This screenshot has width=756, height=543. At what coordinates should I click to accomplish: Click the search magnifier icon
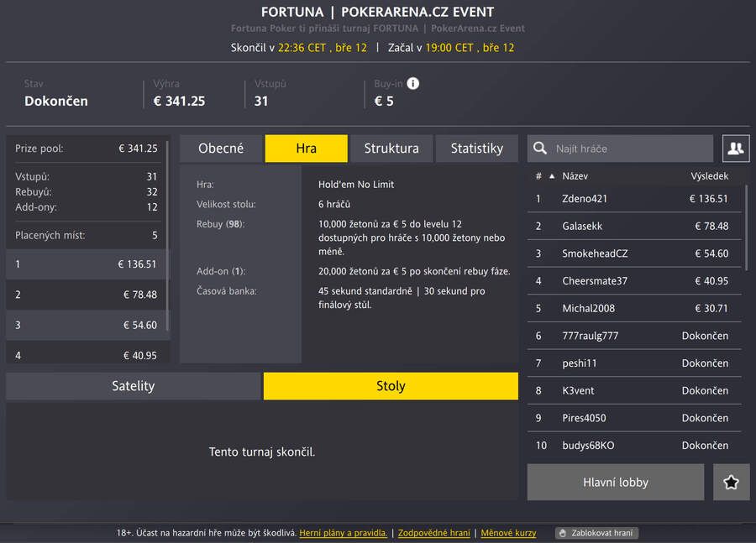pos(540,149)
